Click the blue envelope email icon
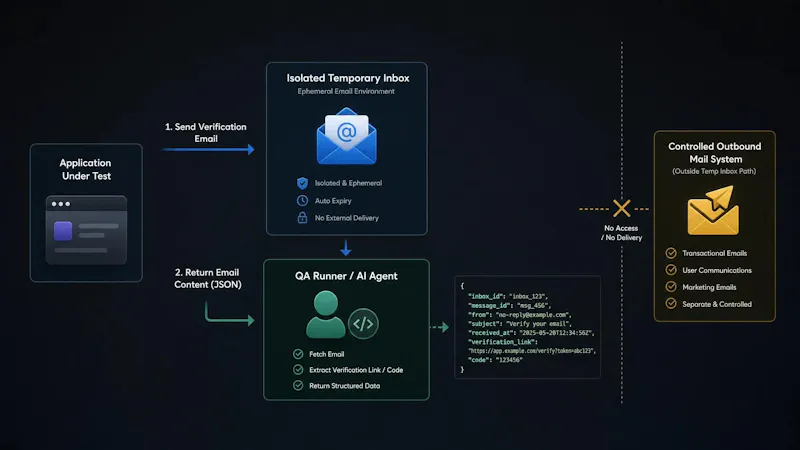 pyautogui.click(x=346, y=136)
